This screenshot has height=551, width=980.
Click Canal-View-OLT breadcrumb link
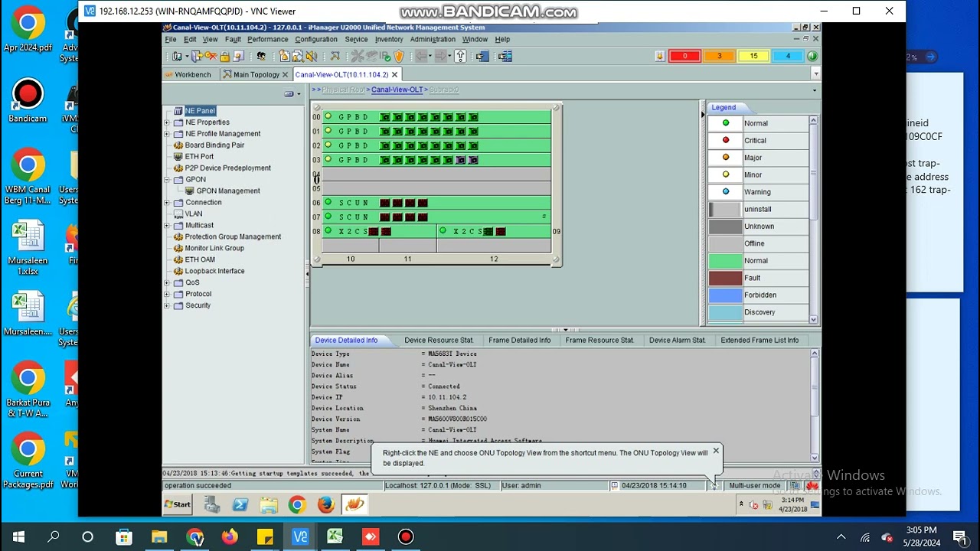[x=397, y=90]
